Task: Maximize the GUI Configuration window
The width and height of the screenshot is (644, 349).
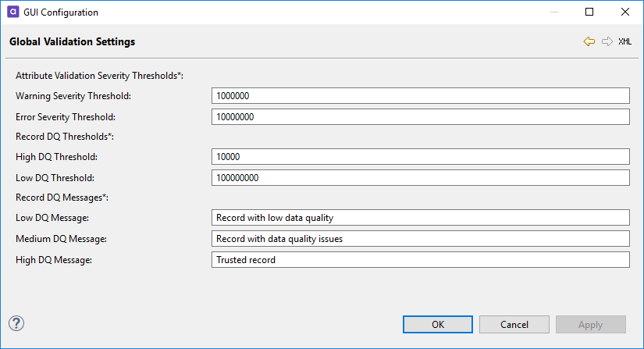Action: [589, 12]
